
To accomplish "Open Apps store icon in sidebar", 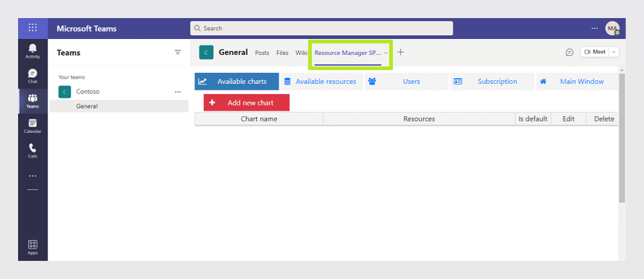I will click(x=33, y=247).
